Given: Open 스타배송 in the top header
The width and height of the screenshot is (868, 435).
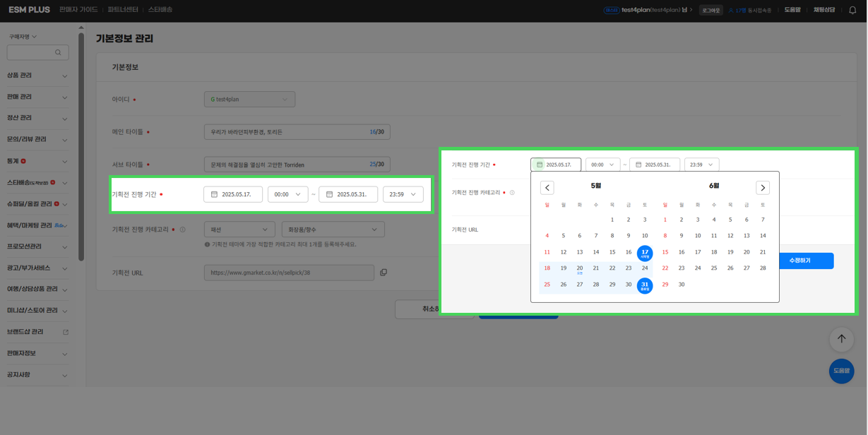Looking at the screenshot, I should coord(160,10).
